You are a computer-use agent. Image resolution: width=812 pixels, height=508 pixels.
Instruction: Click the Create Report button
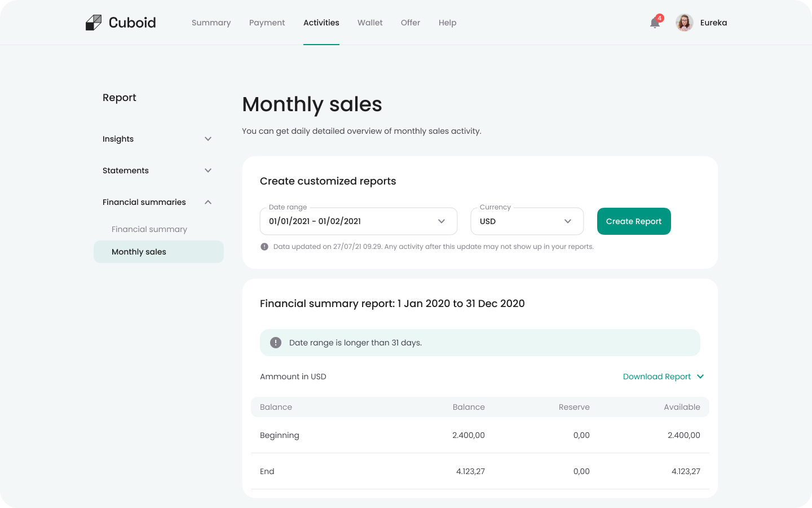[634, 221]
